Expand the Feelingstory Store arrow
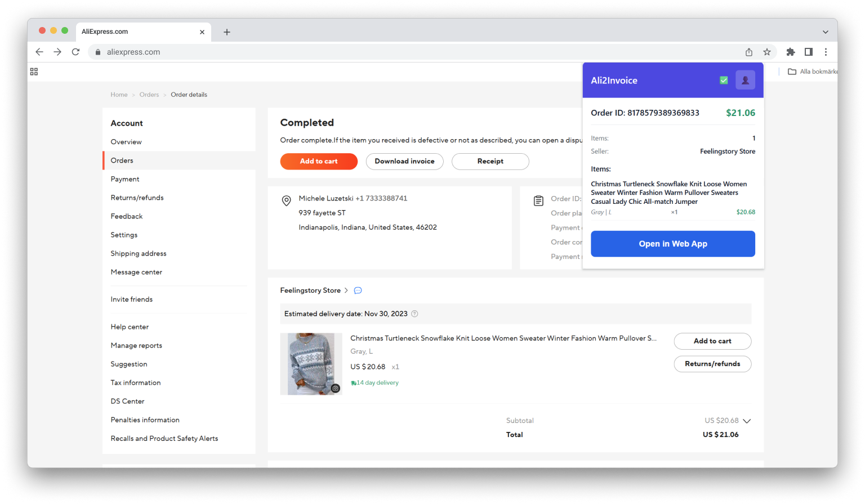This screenshot has height=504, width=865. point(346,291)
